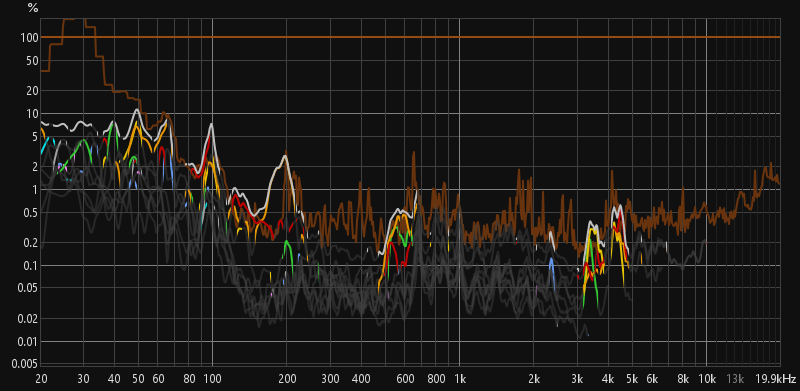The width and height of the screenshot is (800, 391).
Task: Select the 5k frequency axis label
Action: 632,379
